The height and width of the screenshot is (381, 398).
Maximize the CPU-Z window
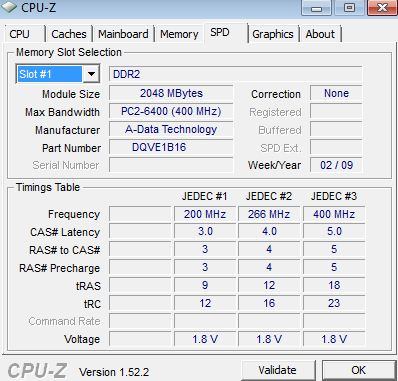(x=349, y=8)
